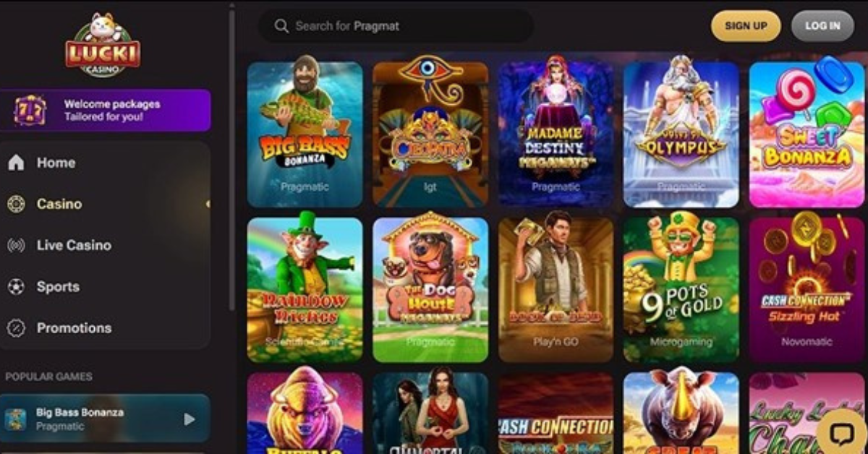Click the SIGN UP button

coord(746,26)
